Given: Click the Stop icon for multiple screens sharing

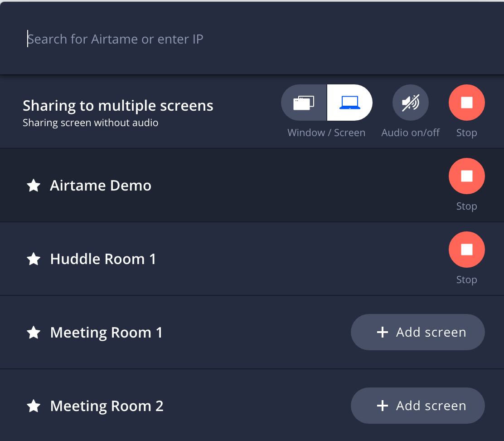Looking at the screenshot, I should tap(466, 103).
